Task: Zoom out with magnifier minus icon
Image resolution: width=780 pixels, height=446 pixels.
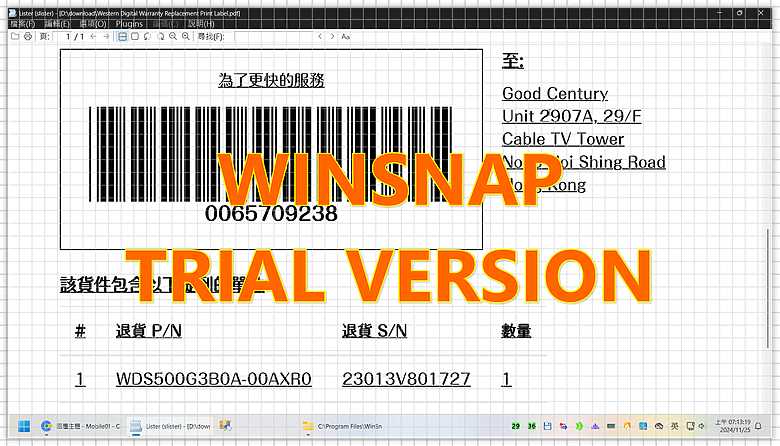Action: [x=173, y=36]
